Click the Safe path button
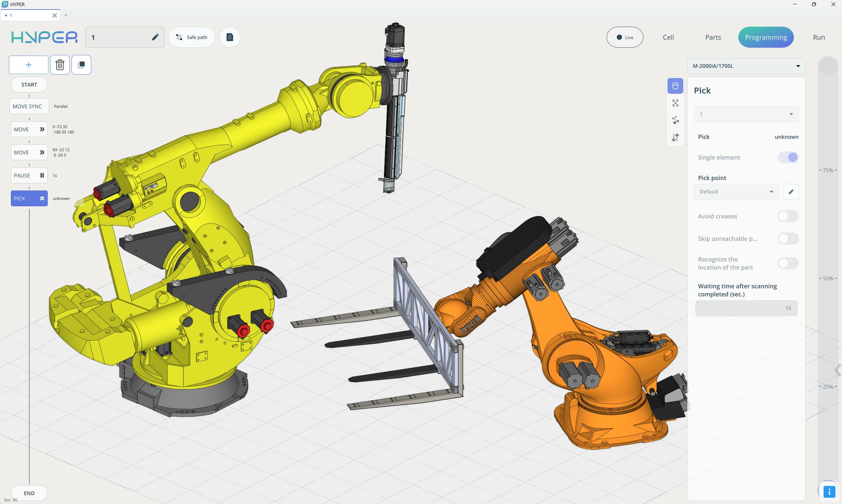This screenshot has width=842, height=504. (x=192, y=37)
